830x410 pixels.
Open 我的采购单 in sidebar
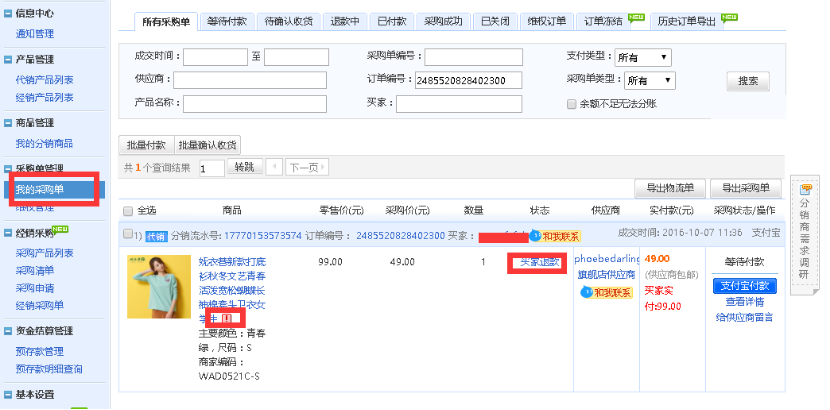40,189
